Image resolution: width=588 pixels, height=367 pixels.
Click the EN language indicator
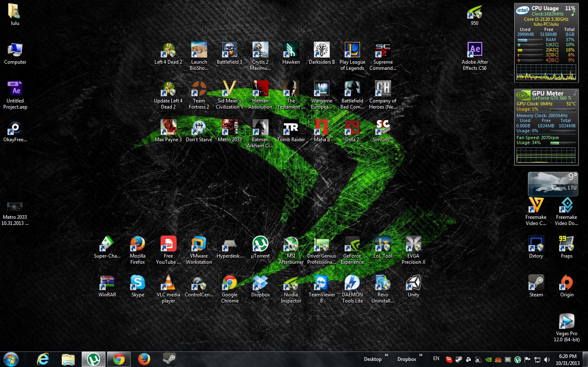(x=436, y=358)
